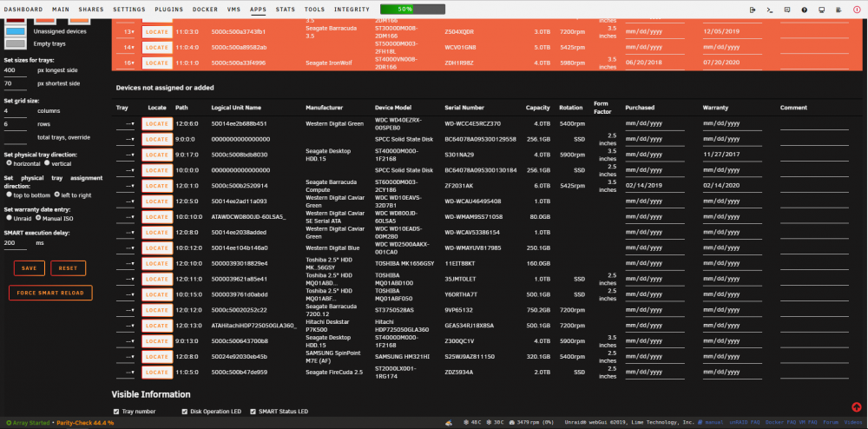Open the Forum footer link
868x429 pixels.
pos(832,422)
